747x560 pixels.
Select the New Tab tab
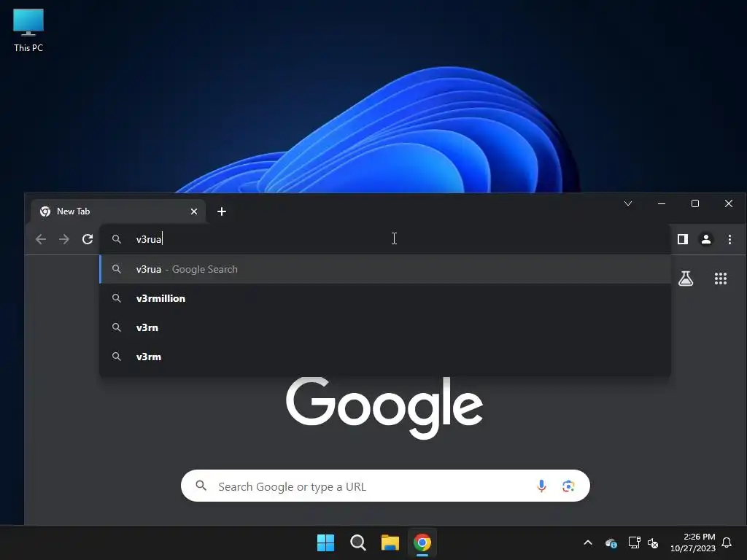point(118,211)
